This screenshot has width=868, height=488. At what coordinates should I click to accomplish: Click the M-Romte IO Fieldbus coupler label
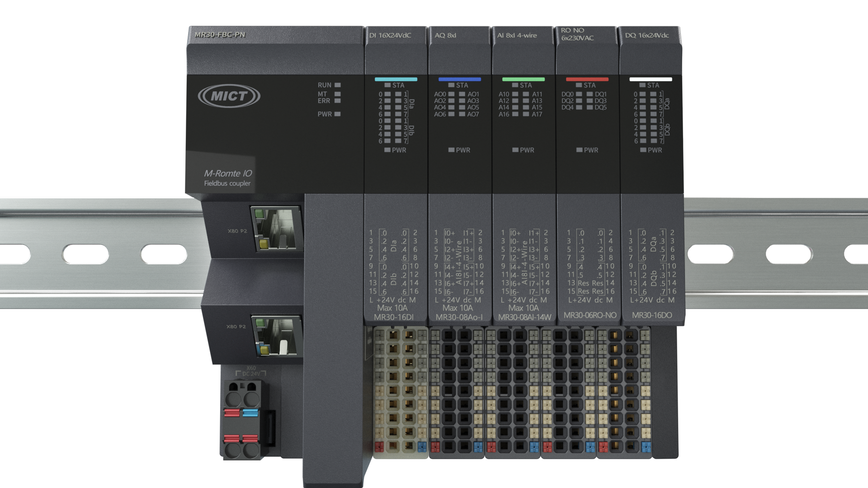pyautogui.click(x=227, y=178)
